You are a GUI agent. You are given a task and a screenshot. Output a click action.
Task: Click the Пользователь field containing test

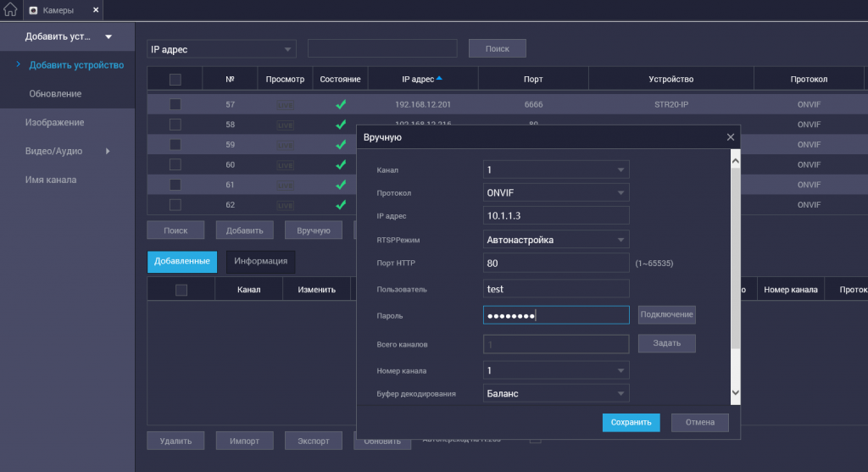point(556,289)
